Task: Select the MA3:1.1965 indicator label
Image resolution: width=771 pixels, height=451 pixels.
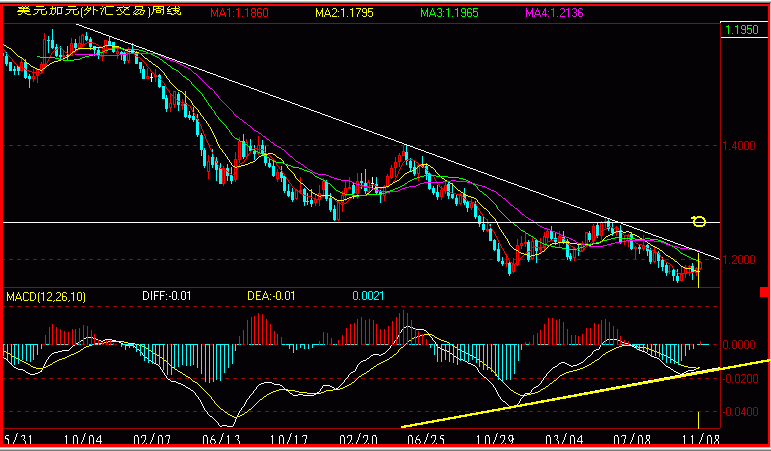Action: tap(449, 13)
